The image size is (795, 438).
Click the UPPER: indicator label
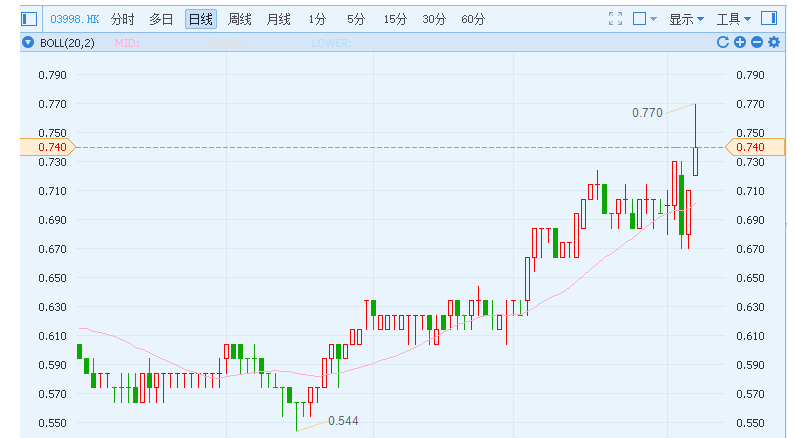click(x=225, y=43)
